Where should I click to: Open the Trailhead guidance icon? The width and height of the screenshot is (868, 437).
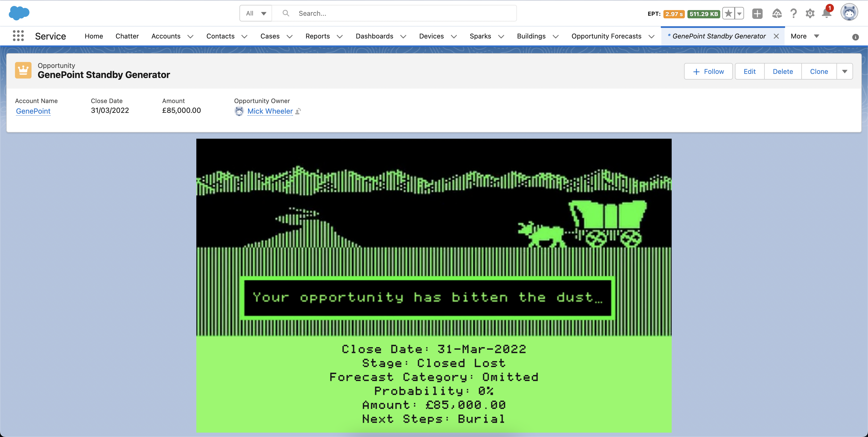pos(777,13)
